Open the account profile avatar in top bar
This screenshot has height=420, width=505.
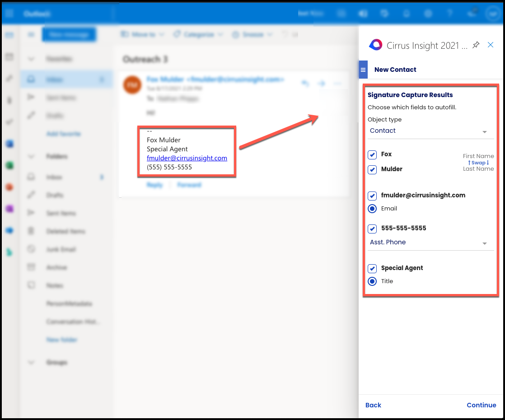tap(493, 14)
